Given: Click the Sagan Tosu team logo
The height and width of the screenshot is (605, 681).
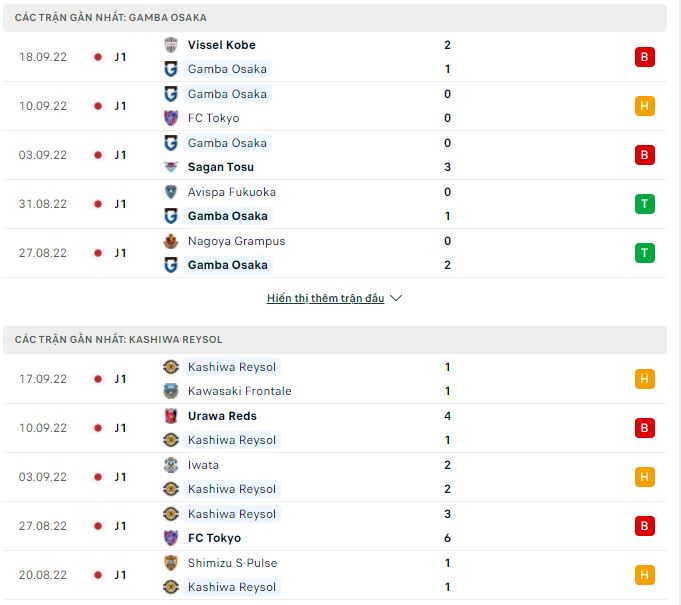Looking at the screenshot, I should point(171,167).
